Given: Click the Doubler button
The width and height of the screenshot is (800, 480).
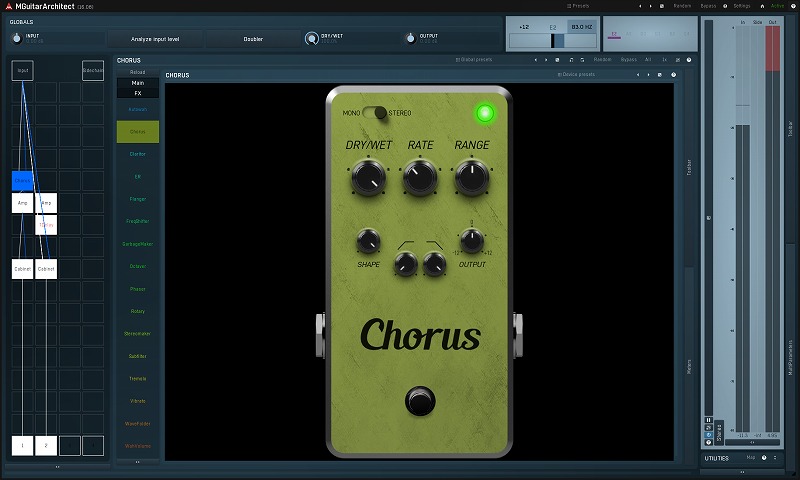Looking at the screenshot, I should coord(253,39).
